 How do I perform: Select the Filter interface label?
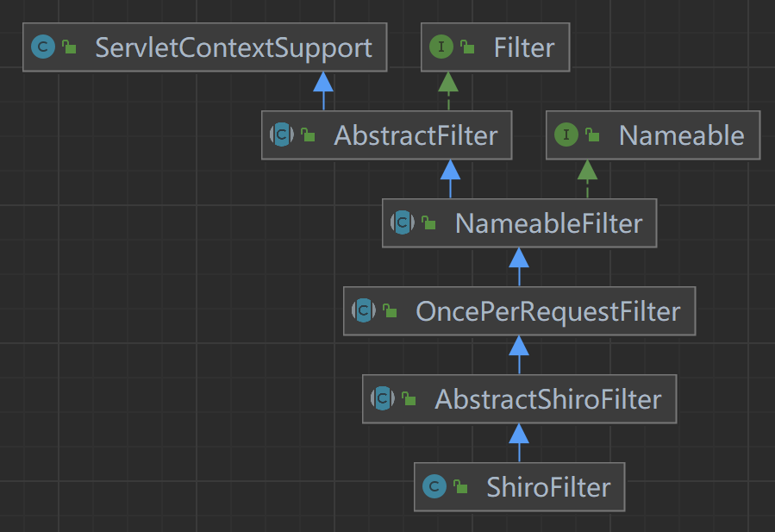[524, 47]
